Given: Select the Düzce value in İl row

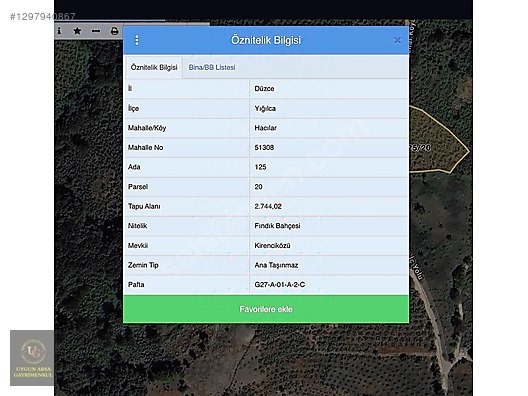Looking at the screenshot, I should [x=264, y=89].
